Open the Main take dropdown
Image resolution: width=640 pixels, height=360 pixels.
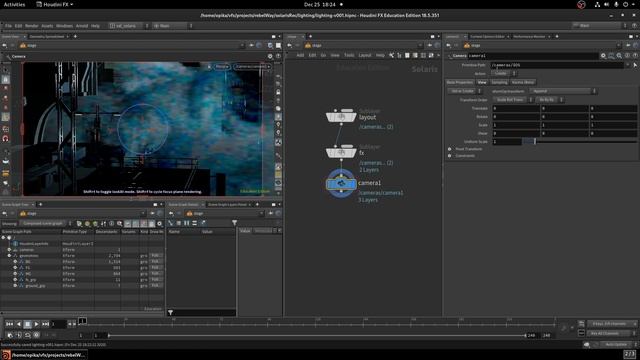point(172,26)
